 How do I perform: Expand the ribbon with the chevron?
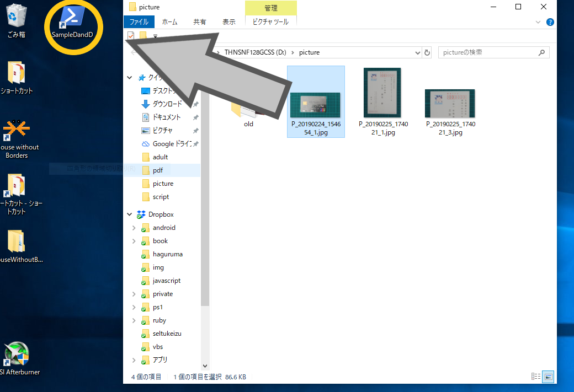538,22
